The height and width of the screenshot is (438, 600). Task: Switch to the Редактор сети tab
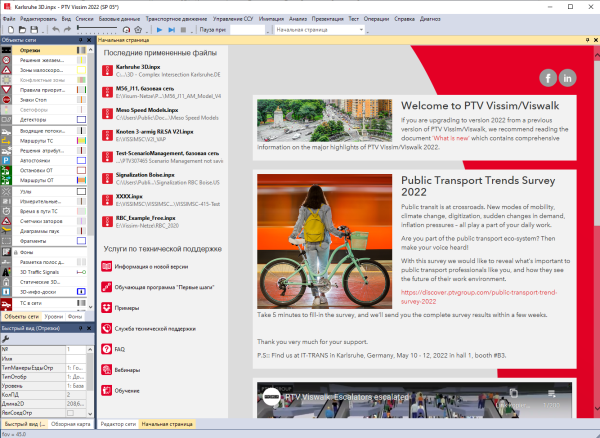(x=117, y=424)
